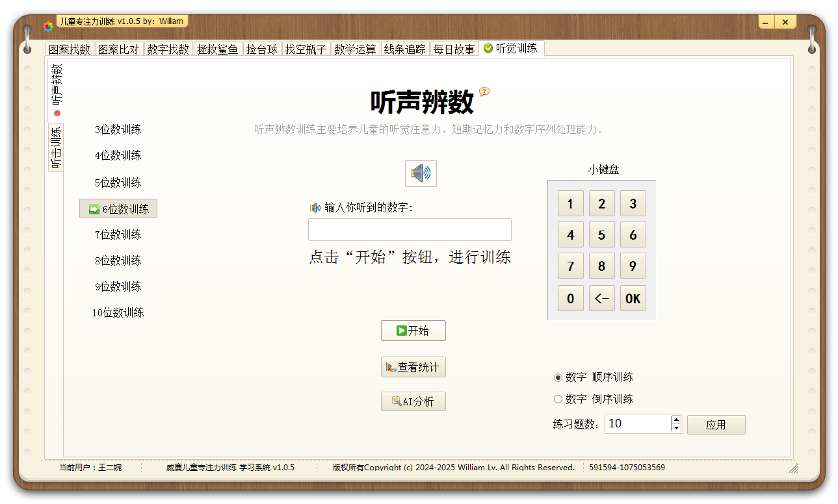Choose the selected 6位数训练 level
This screenshot has height=504, width=838.
click(118, 209)
